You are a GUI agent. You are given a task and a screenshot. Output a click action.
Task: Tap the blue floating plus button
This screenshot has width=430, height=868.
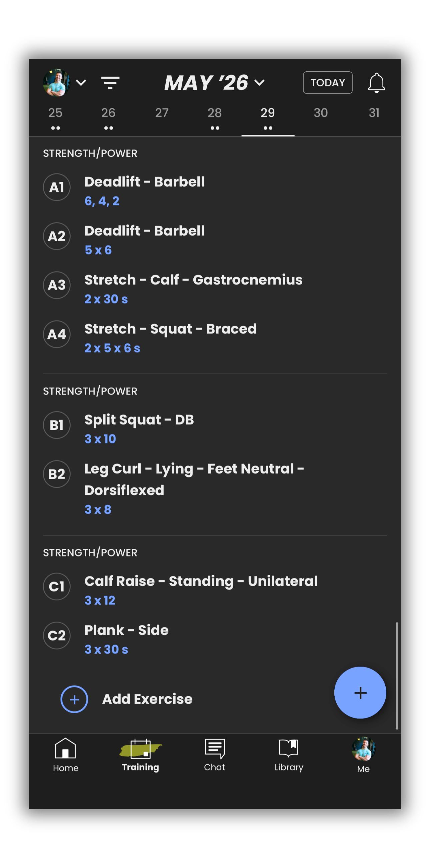tap(360, 693)
